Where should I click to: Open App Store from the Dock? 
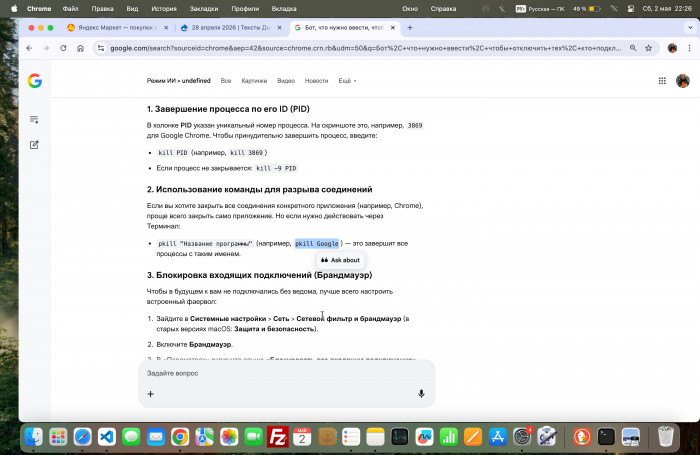click(497, 437)
